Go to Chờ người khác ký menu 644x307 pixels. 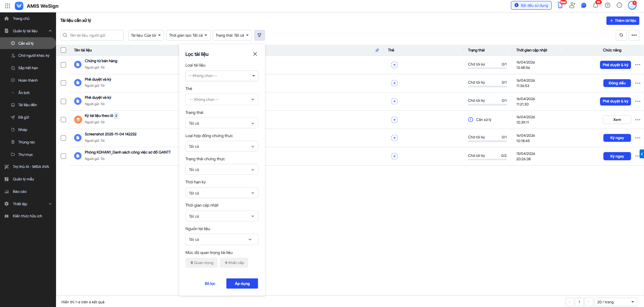[x=34, y=56]
